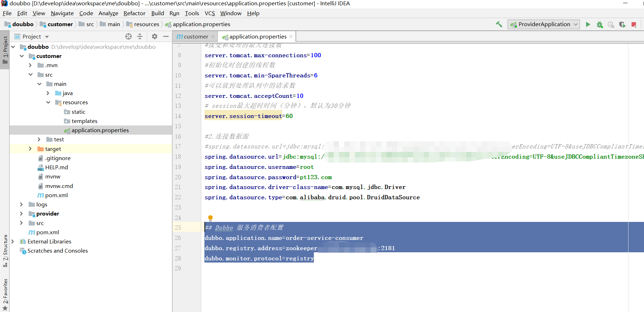Click the dubbo.monitor.protocol=registry line
The height and width of the screenshot is (312, 644).
point(259,258)
